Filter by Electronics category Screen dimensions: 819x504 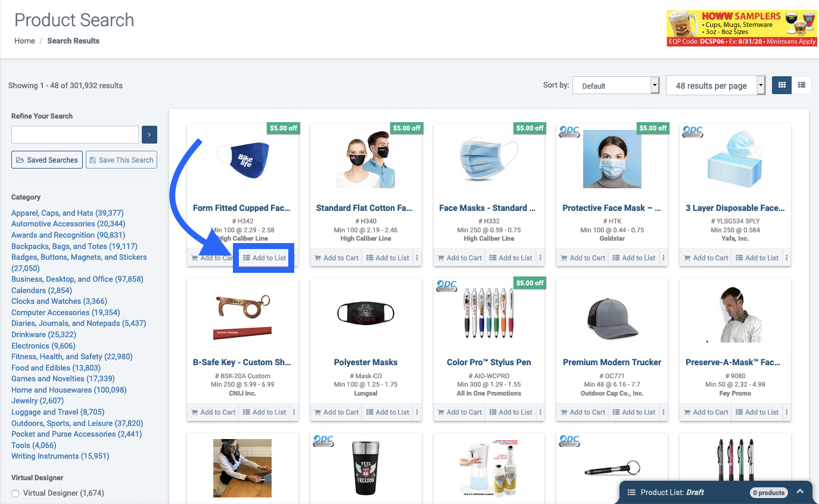pyautogui.click(x=43, y=346)
